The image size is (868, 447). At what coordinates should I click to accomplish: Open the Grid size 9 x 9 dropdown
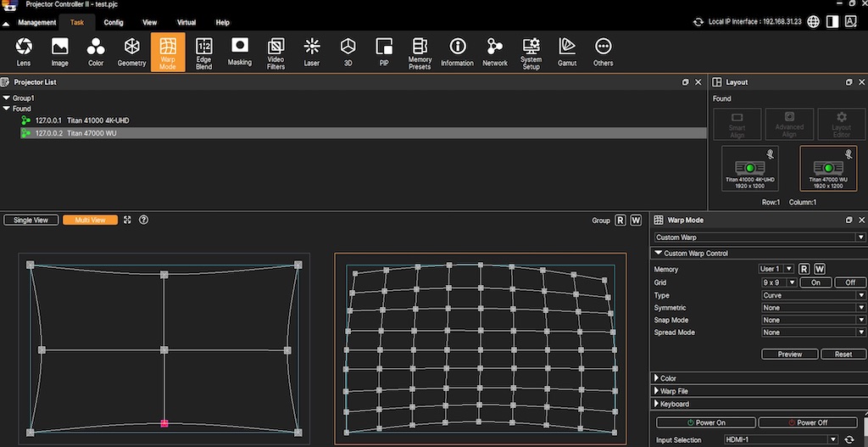779,282
